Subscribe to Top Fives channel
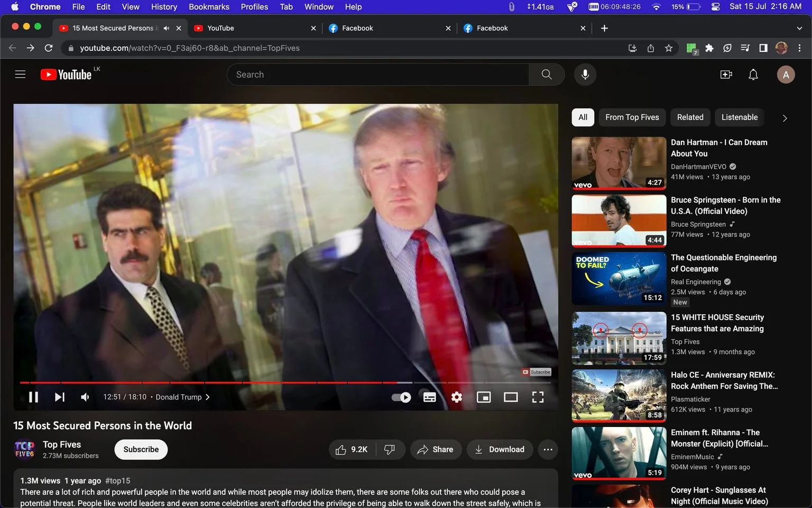The image size is (812, 508). (141, 449)
